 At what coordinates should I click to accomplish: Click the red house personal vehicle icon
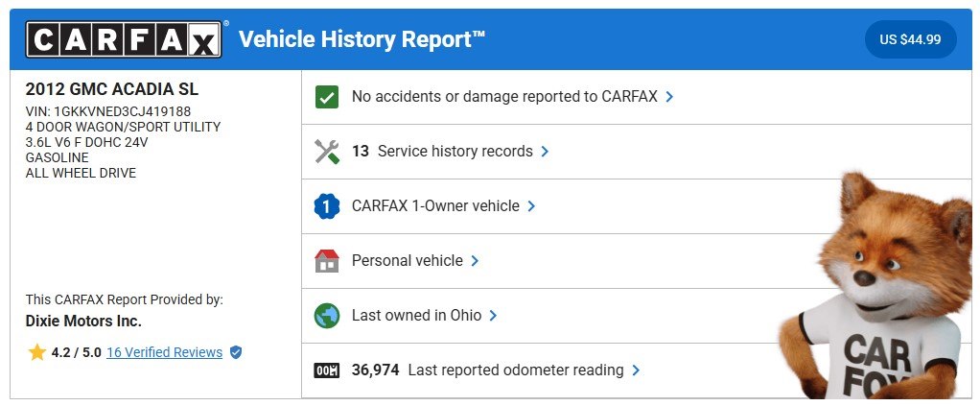327,261
